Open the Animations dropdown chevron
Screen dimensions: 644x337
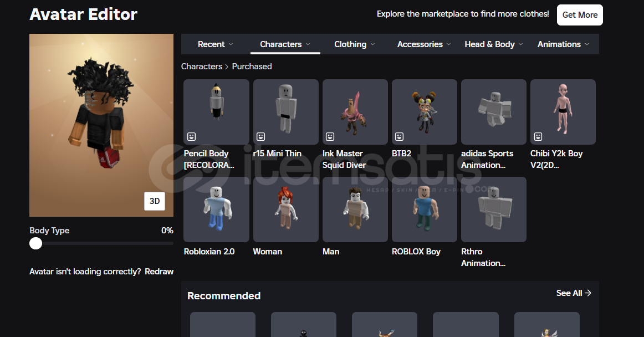[587, 44]
